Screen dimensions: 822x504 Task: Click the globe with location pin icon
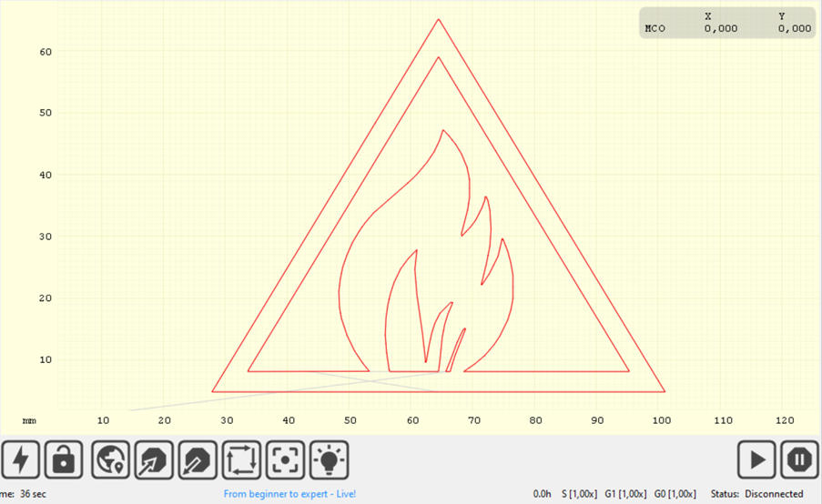click(x=109, y=460)
